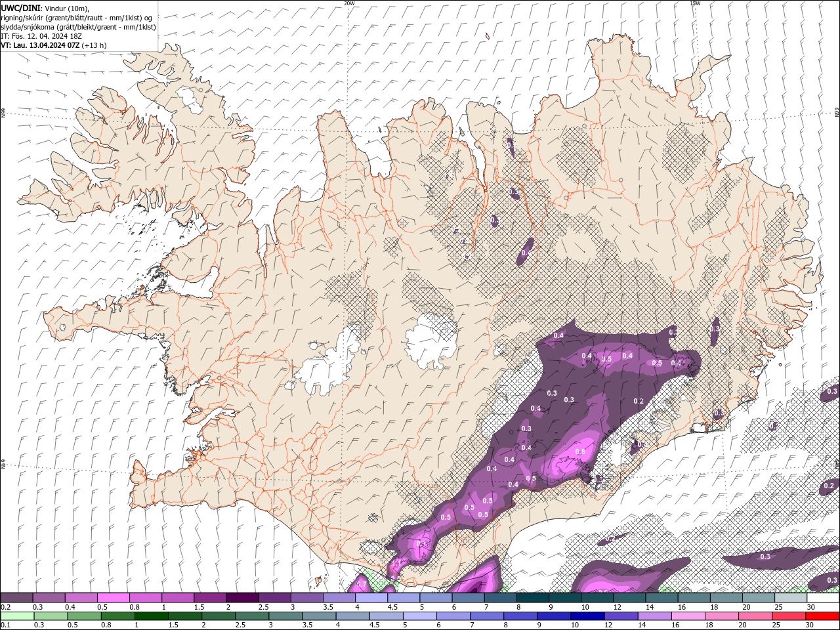Pick the 14 lilac swatch in lower rain legend
Image resolution: width=840 pixels, height=630 pixels.
tap(655, 616)
